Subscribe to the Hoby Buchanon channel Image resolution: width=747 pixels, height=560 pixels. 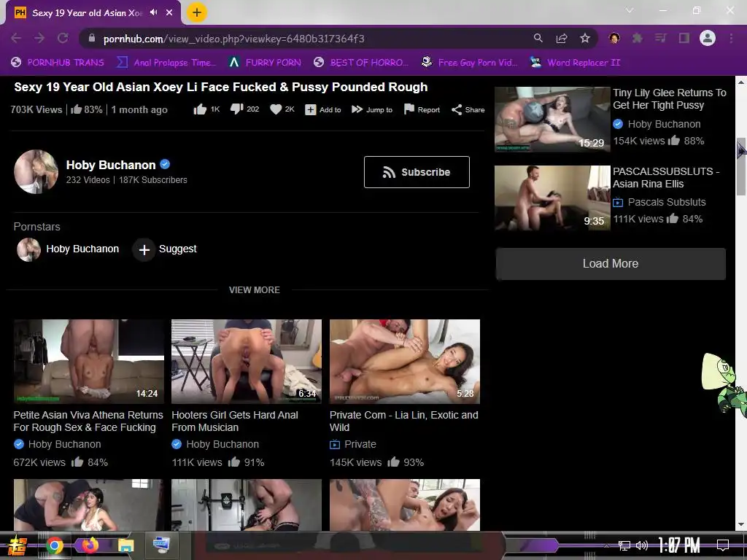point(417,172)
